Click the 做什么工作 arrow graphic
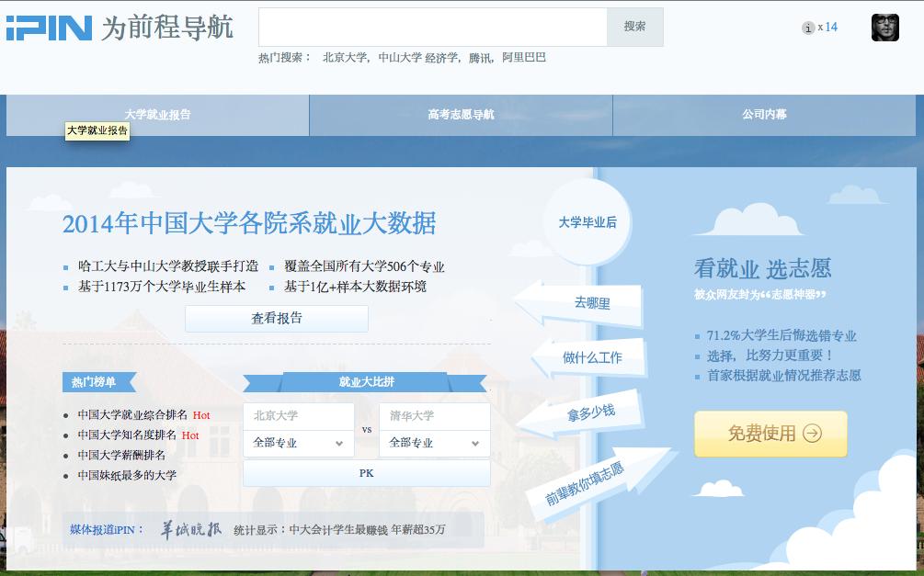 point(589,357)
